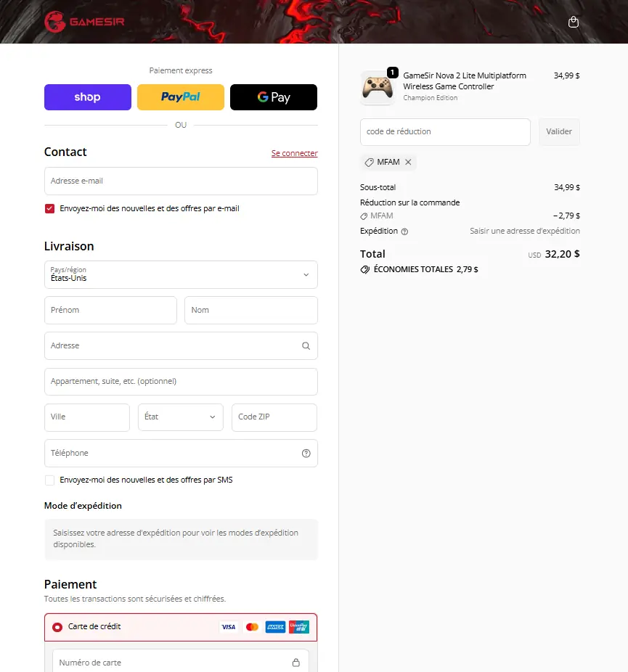Click the card number lock icon
The image size is (628, 672).
295,663
